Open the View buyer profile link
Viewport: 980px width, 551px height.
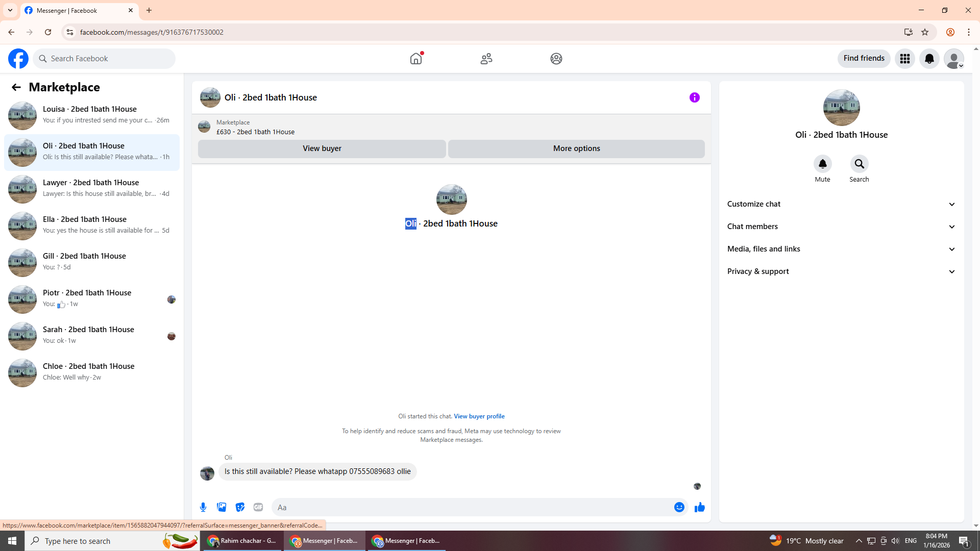pyautogui.click(x=479, y=416)
